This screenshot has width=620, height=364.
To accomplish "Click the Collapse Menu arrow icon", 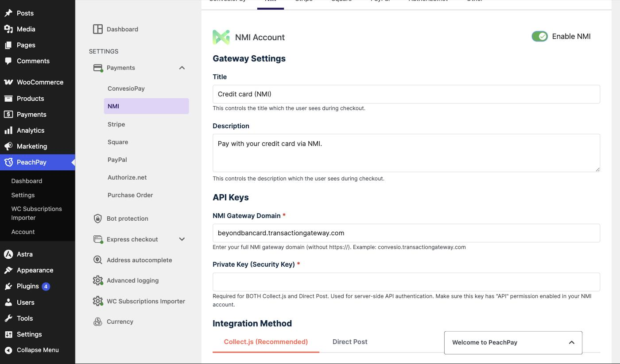I will [x=8, y=350].
